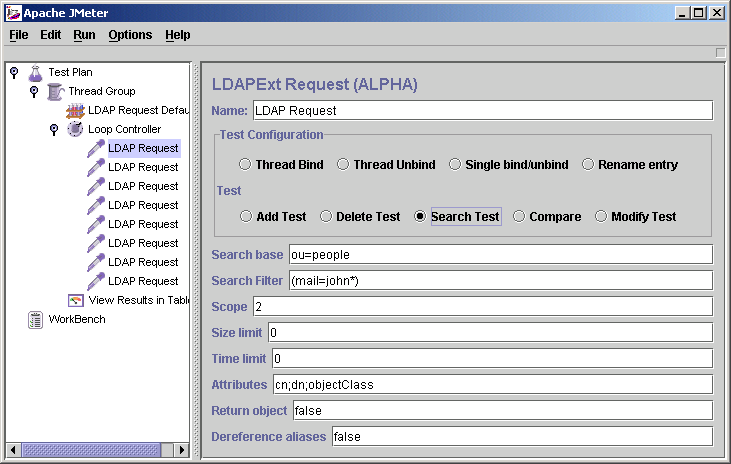The image size is (731, 464).
Task: Click the Loop Controller icon
Action: coord(75,129)
